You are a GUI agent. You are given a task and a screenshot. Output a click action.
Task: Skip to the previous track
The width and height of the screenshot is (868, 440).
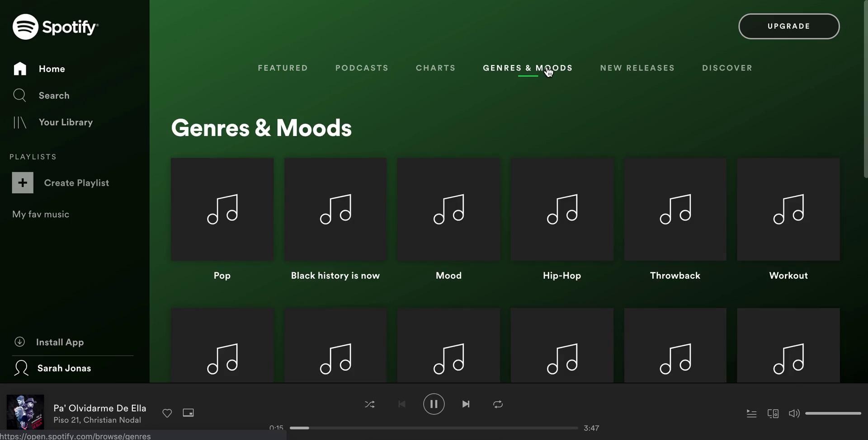[x=402, y=404]
